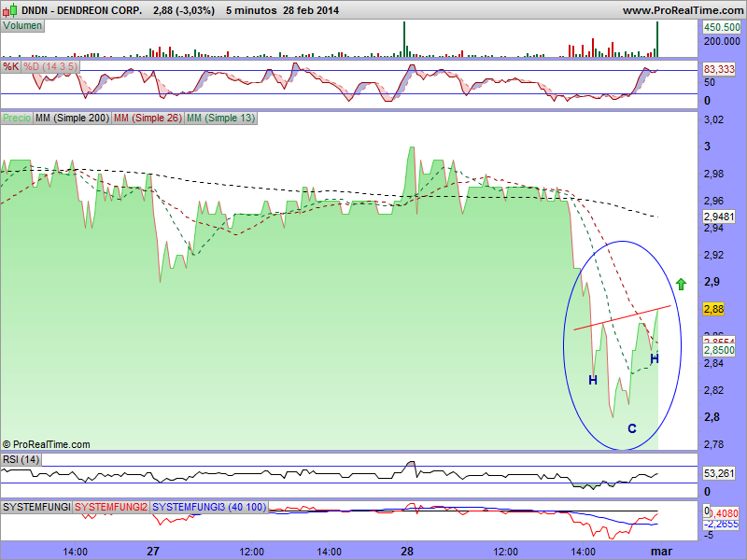
Task: Click the green up arrow marker
Action: [681, 285]
